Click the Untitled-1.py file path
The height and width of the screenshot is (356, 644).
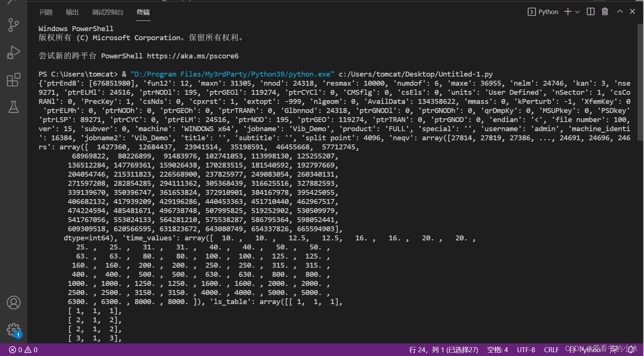(416, 74)
